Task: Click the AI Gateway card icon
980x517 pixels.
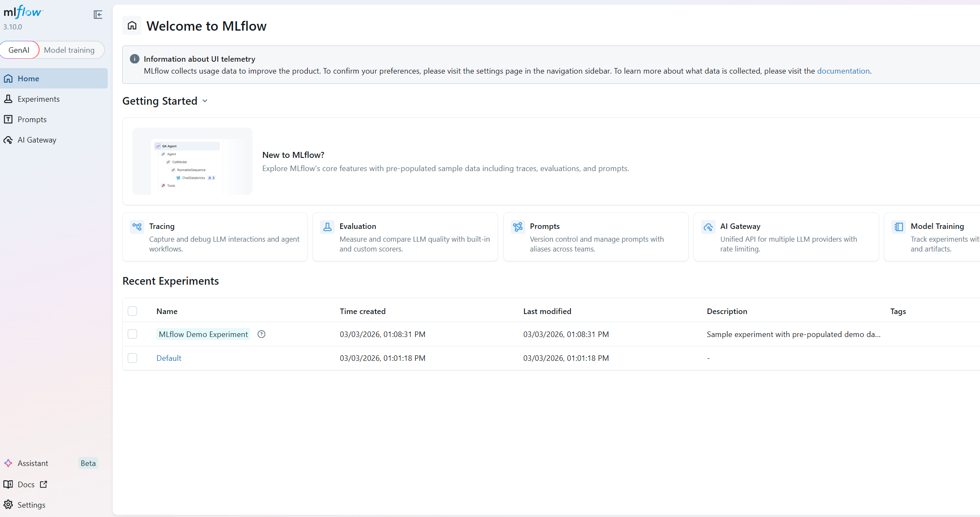Action: click(708, 227)
